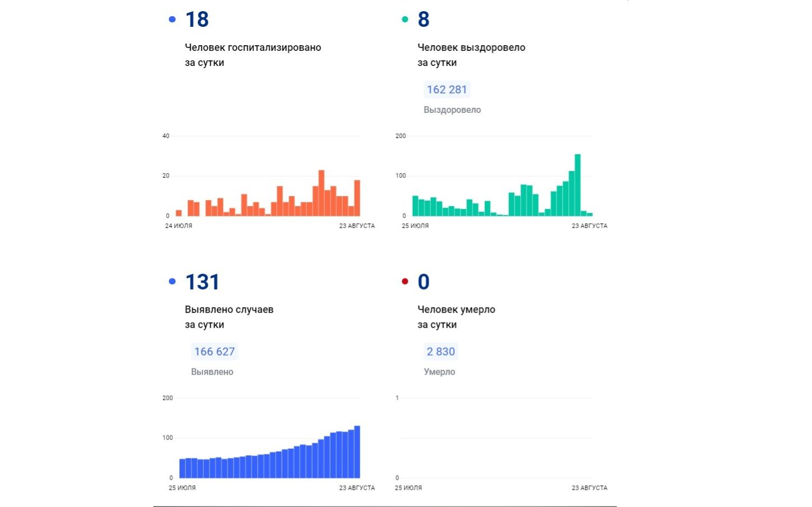This screenshot has height=507, width=812.
Task: Click the red dot beside number 0
Action: coord(405,281)
